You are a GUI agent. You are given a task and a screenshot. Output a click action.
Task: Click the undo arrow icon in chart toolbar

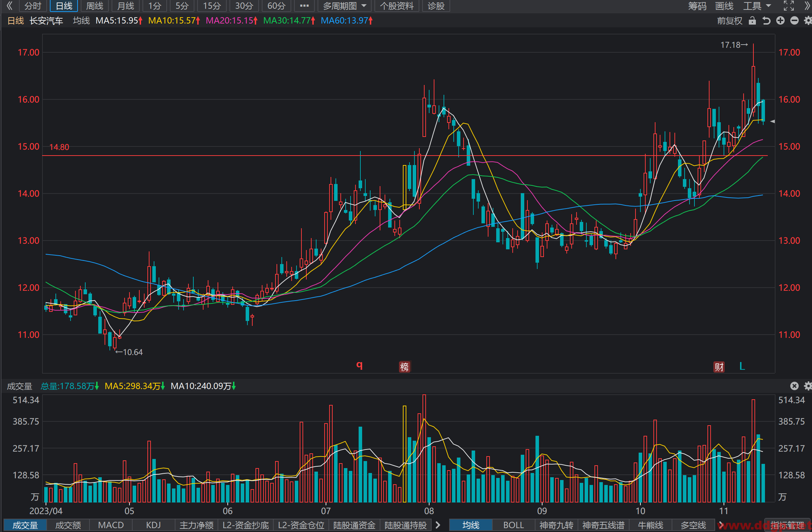tap(766, 21)
